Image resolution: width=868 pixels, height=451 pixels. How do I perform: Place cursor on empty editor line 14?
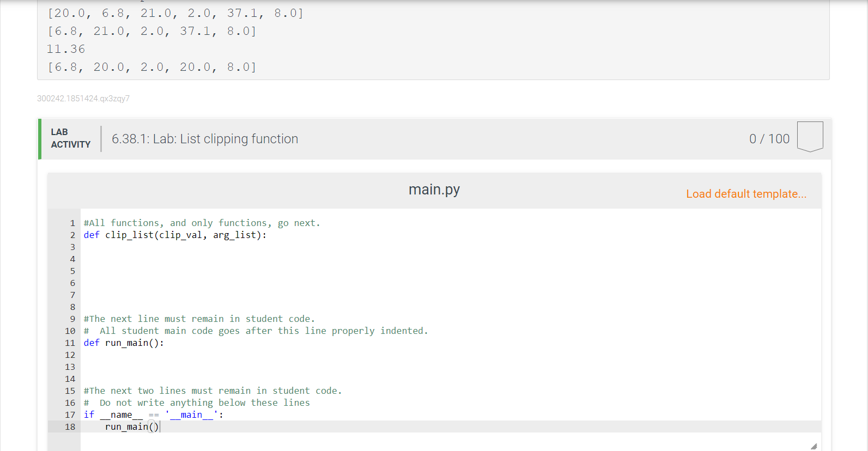point(451,379)
